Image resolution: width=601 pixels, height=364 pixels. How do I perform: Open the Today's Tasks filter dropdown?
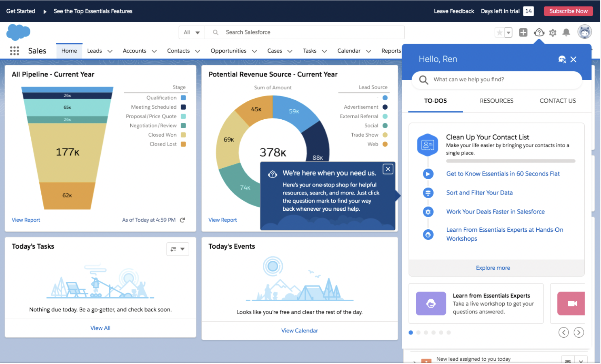pos(178,249)
